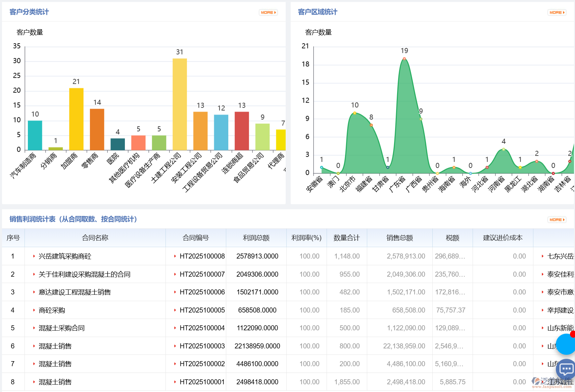575x392 pixels.
Task: Click the 合同名称 column header
Action: pos(95,238)
